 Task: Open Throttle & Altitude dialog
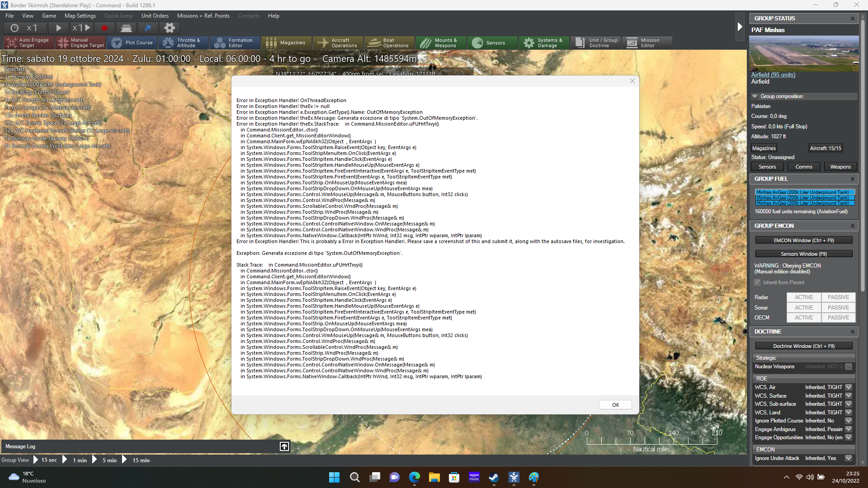[184, 43]
